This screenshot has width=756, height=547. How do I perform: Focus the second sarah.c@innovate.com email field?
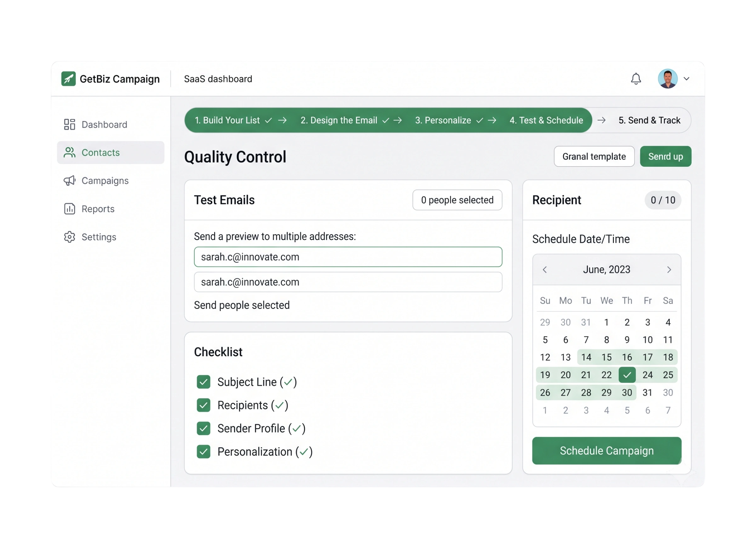coord(348,282)
